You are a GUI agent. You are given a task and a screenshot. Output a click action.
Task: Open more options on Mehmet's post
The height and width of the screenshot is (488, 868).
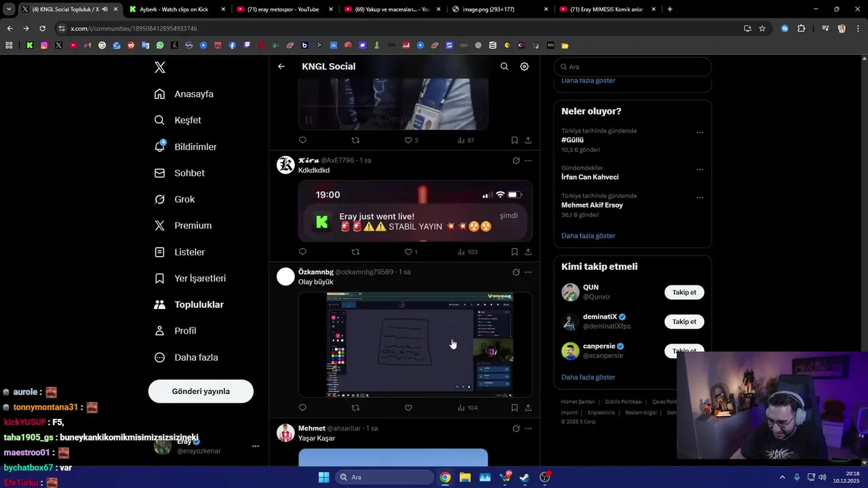pyautogui.click(x=528, y=428)
